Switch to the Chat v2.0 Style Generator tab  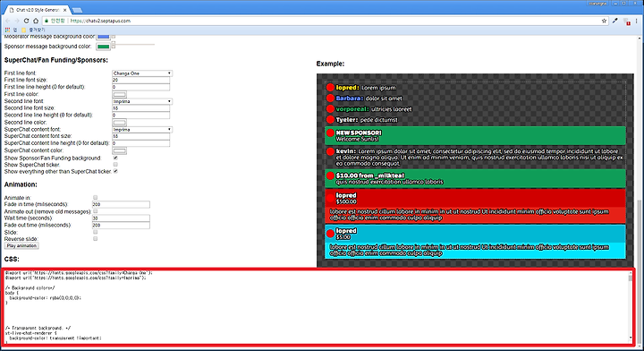point(37,10)
